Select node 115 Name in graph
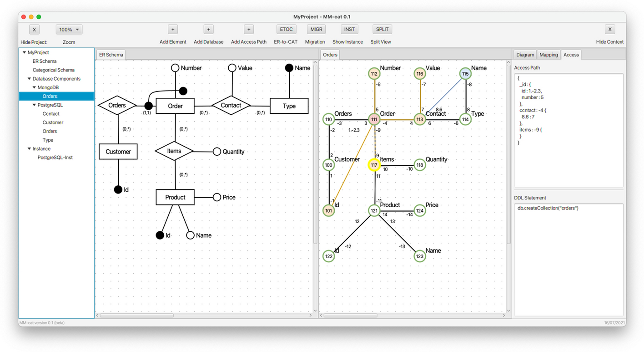 click(x=465, y=74)
